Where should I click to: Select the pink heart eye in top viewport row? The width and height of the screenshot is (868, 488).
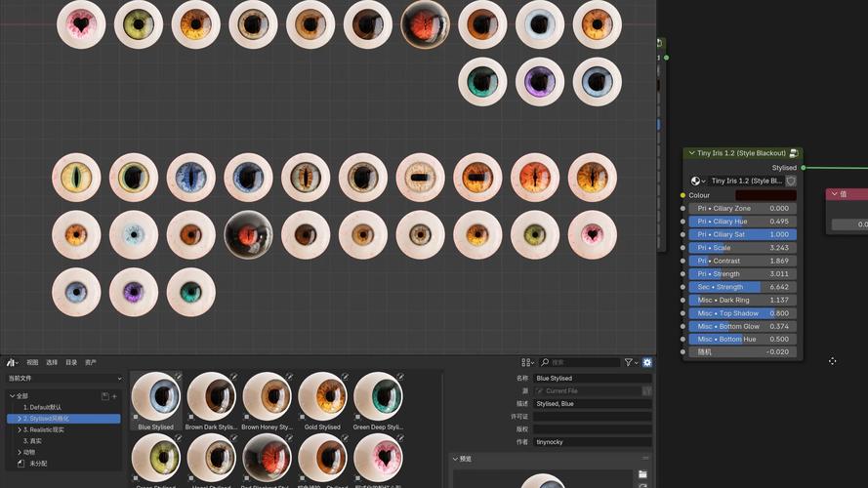click(81, 25)
